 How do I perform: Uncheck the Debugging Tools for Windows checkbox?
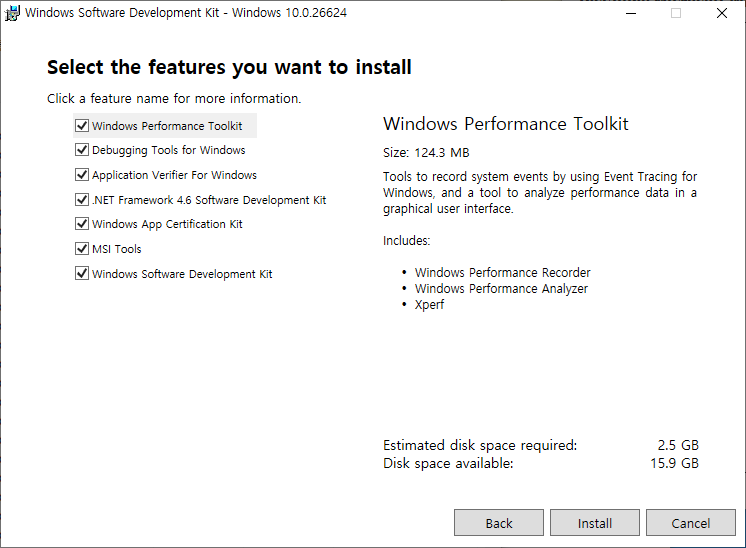click(x=82, y=150)
